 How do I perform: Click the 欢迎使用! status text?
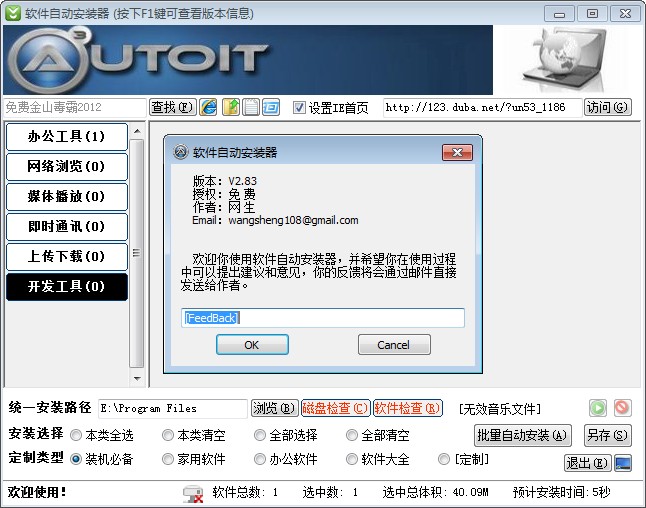click(37, 492)
